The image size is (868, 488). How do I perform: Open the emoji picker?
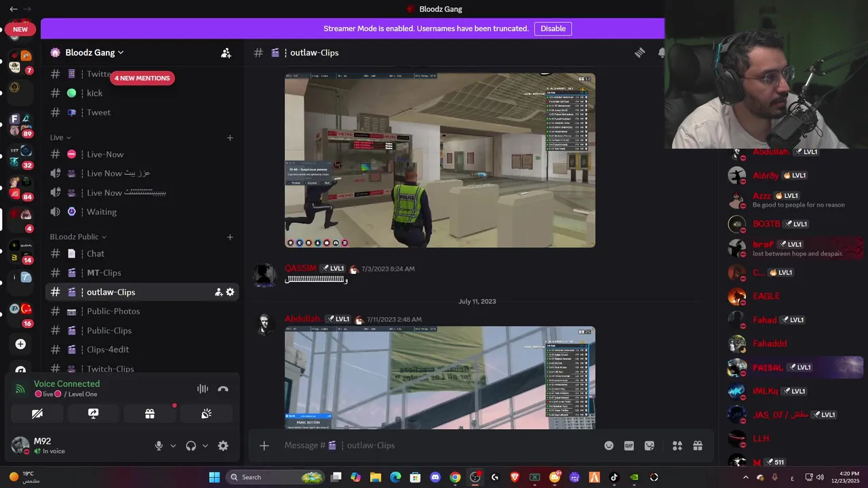[609, 445]
